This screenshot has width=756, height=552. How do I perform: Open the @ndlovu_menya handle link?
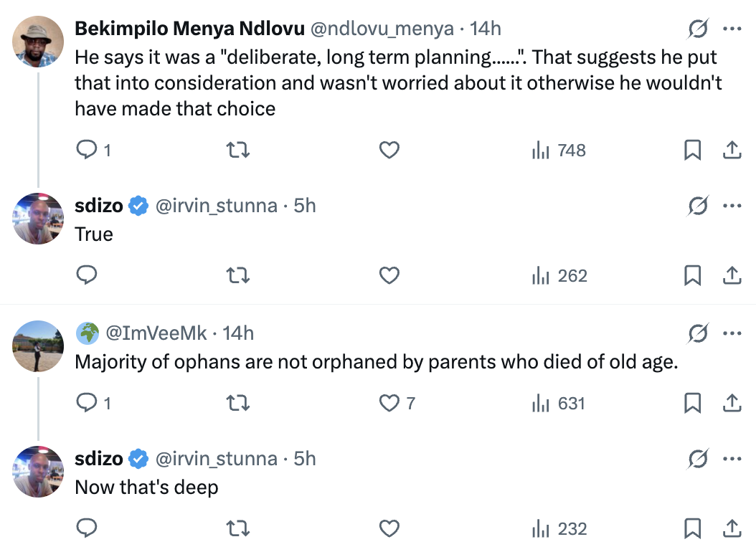[x=381, y=29]
